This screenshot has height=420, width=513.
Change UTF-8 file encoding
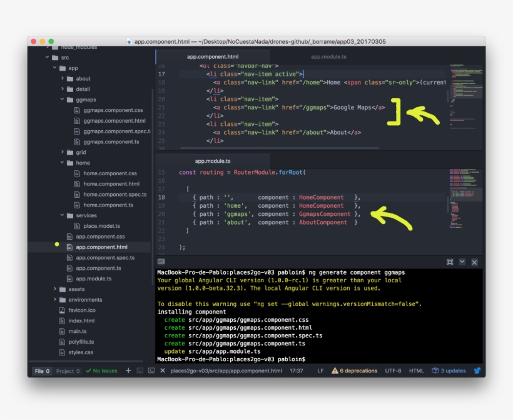[x=393, y=371]
